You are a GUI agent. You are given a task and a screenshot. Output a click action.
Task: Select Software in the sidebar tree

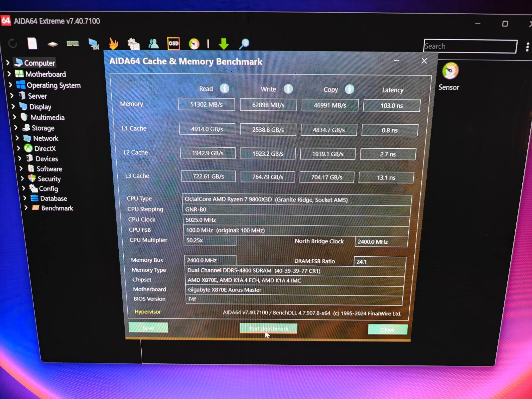(49, 169)
